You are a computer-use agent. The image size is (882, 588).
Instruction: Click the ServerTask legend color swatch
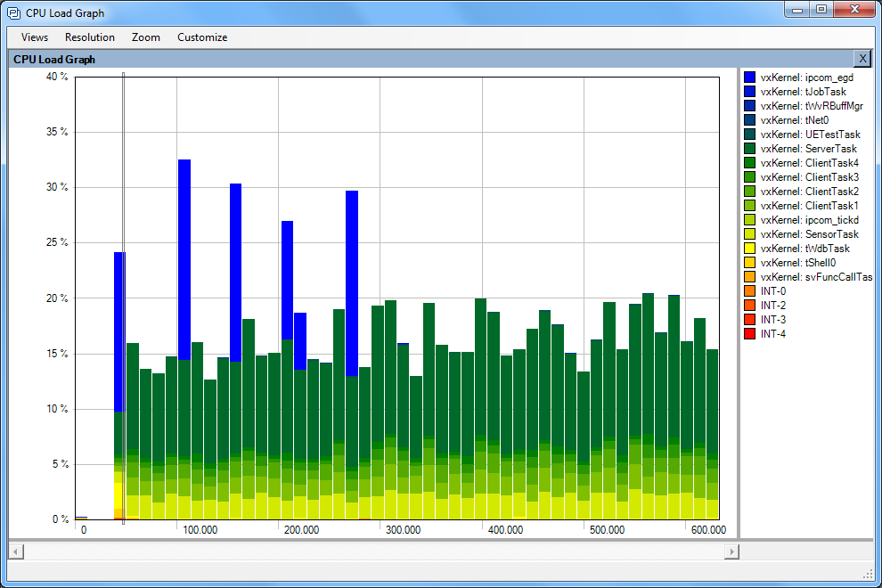point(750,149)
